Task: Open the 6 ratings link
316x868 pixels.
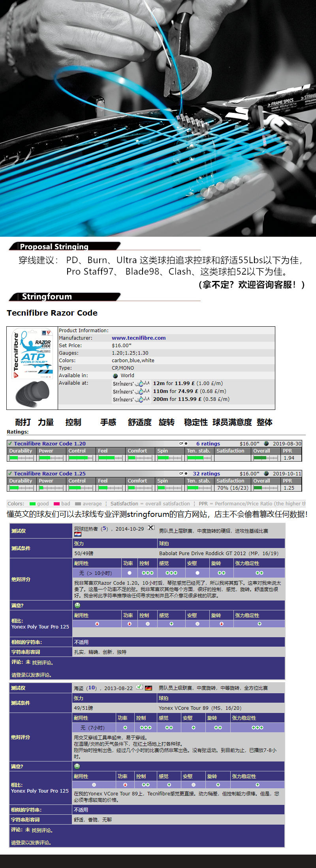Action: 208,443
